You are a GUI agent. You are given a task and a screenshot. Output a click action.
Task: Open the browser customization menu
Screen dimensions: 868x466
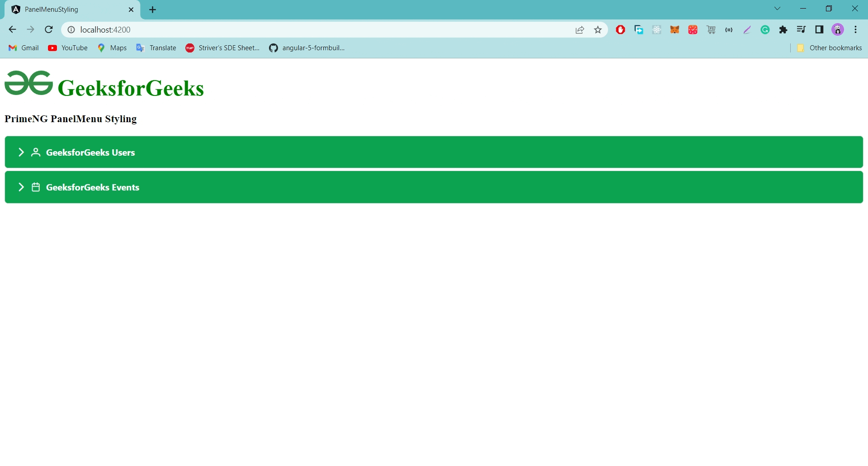click(855, 29)
